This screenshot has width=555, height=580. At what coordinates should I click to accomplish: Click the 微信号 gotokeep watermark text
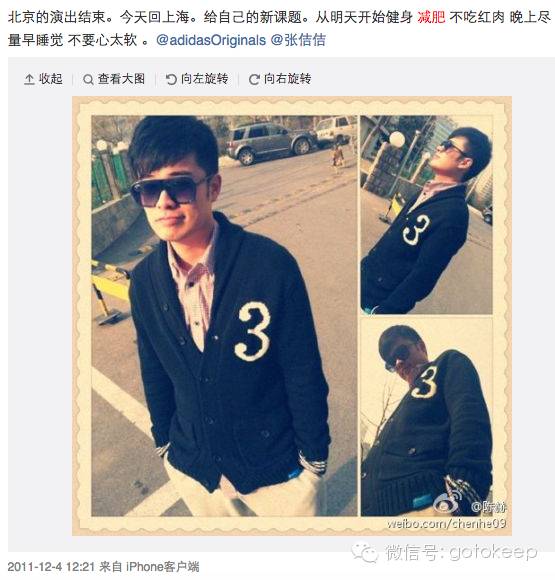[461, 552]
